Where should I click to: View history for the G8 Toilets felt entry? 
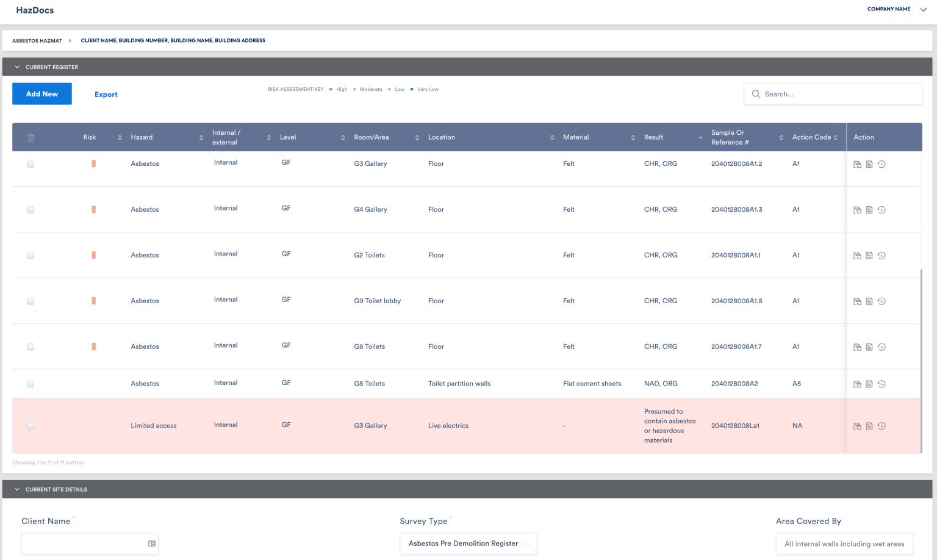coord(881,346)
